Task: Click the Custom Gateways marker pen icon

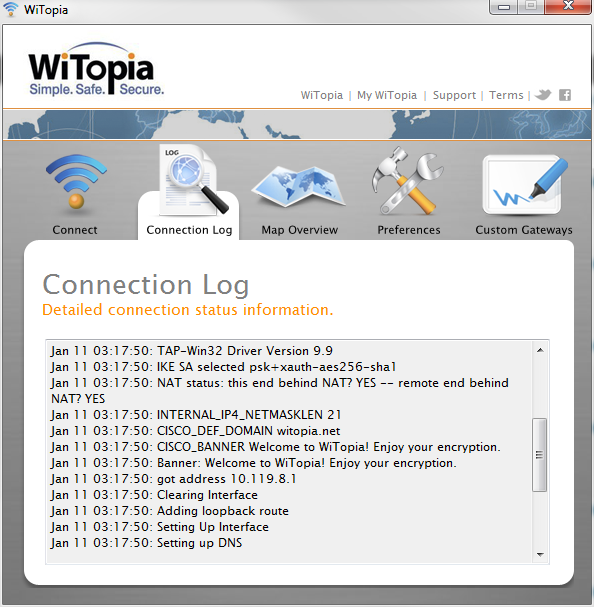Action: coord(525,184)
